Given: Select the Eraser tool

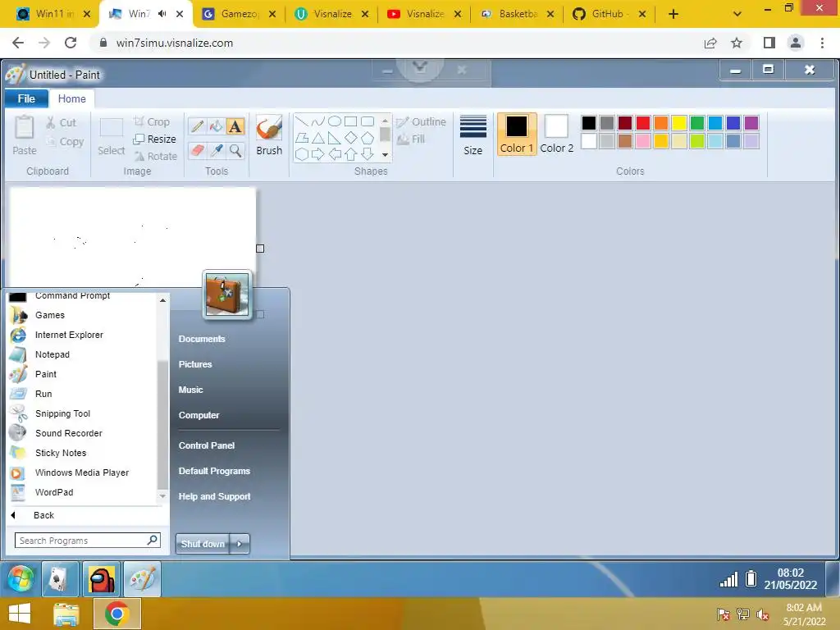Looking at the screenshot, I should pos(197,151).
